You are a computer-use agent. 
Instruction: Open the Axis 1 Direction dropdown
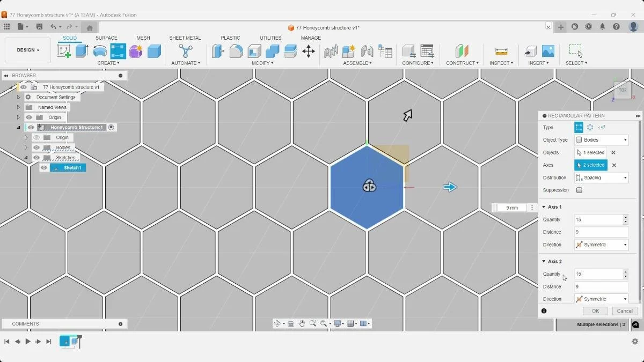click(601, 245)
